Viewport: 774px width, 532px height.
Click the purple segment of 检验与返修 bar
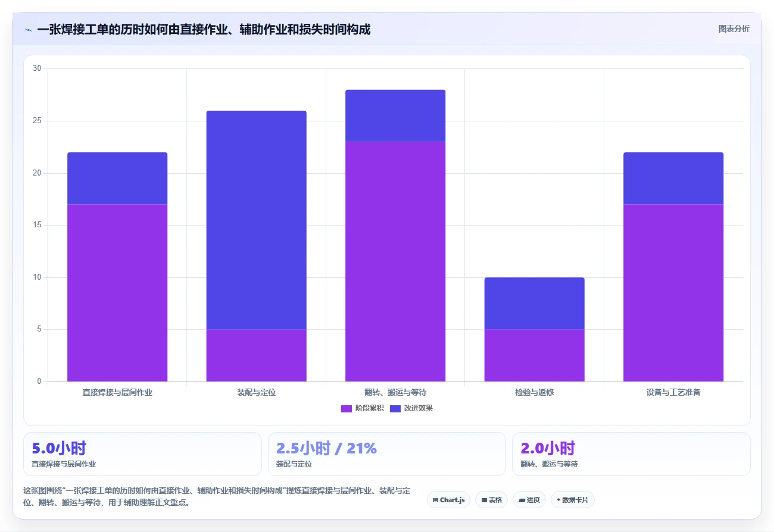click(535, 355)
